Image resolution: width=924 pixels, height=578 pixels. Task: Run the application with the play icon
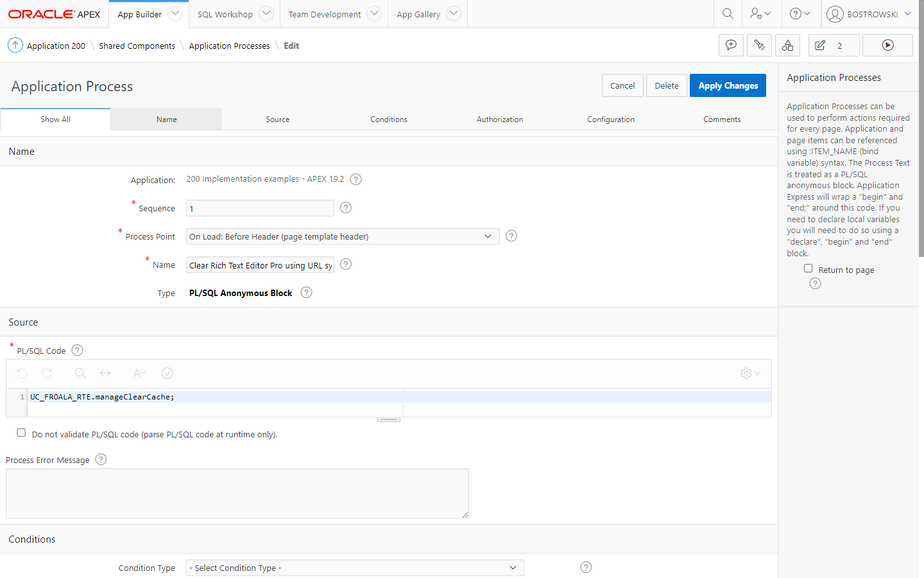pyautogui.click(x=887, y=45)
